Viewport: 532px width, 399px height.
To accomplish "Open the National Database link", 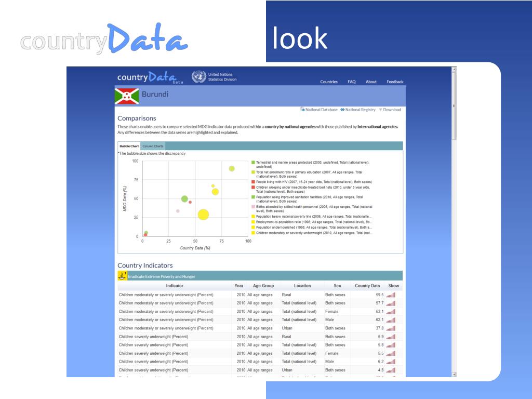I will tap(319, 110).
